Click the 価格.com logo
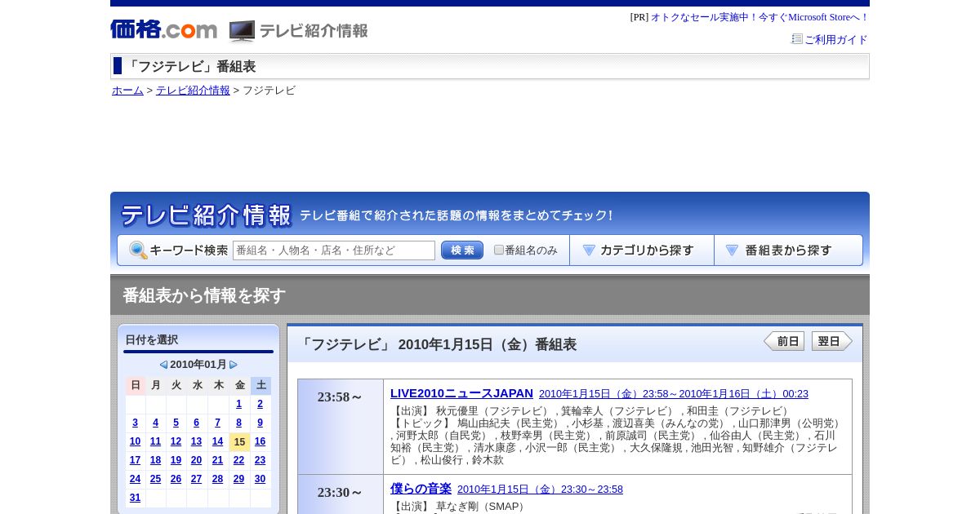This screenshot has width=980, height=514. 163,29
